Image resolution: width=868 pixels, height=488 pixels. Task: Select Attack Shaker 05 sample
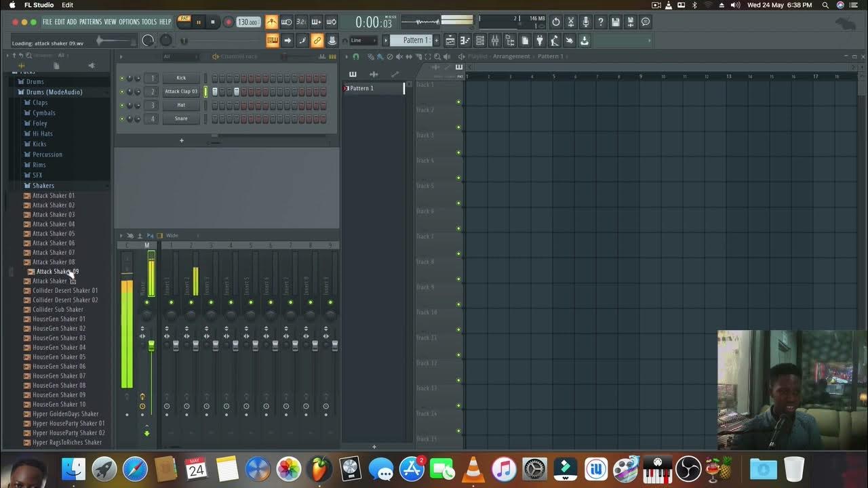coord(54,234)
